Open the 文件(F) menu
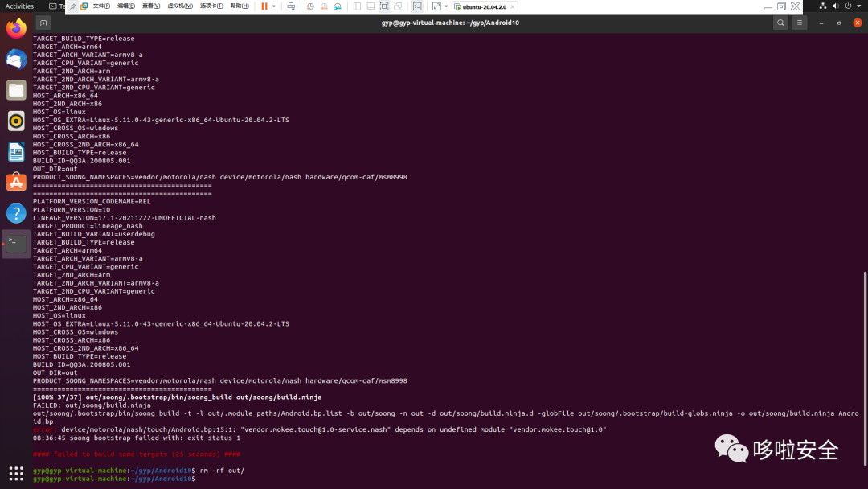Viewport: 868px width, 489px height. tap(101, 6)
